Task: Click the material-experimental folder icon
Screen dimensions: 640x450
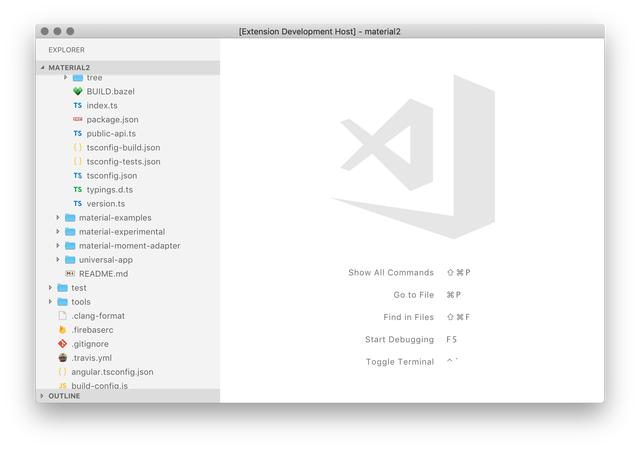Action: (x=70, y=232)
